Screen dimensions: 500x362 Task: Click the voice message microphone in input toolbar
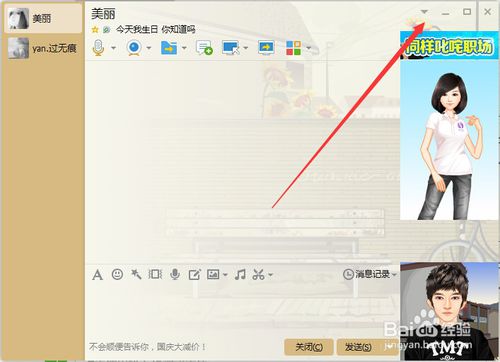pyautogui.click(x=175, y=274)
